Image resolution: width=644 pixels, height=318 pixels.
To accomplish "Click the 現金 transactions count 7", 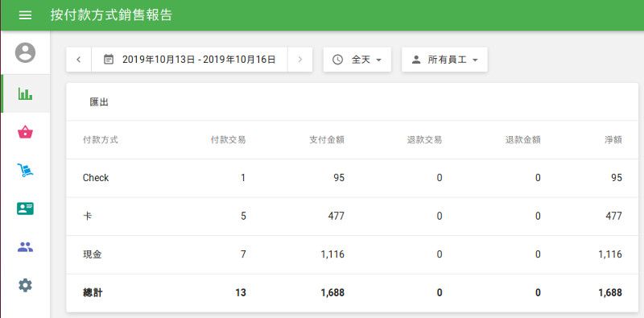I will click(x=243, y=254).
